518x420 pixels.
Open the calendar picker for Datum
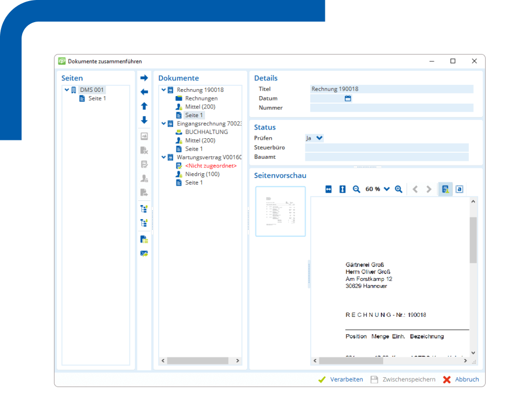coord(348,98)
